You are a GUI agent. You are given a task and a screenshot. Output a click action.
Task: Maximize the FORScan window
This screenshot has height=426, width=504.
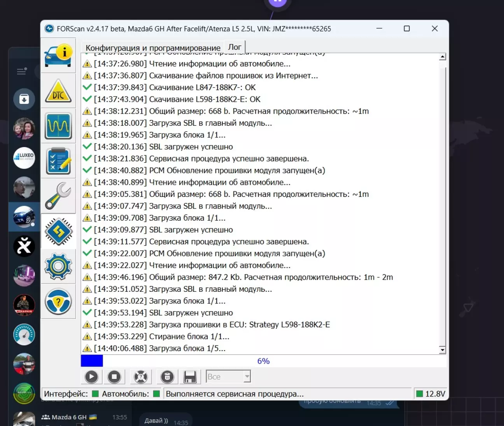tap(407, 28)
